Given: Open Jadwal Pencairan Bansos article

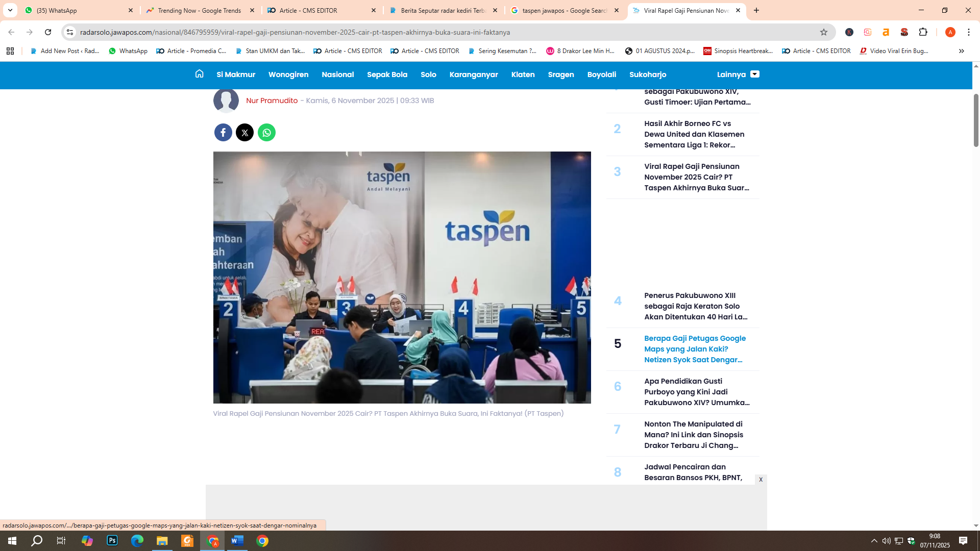Looking at the screenshot, I should click(x=693, y=472).
